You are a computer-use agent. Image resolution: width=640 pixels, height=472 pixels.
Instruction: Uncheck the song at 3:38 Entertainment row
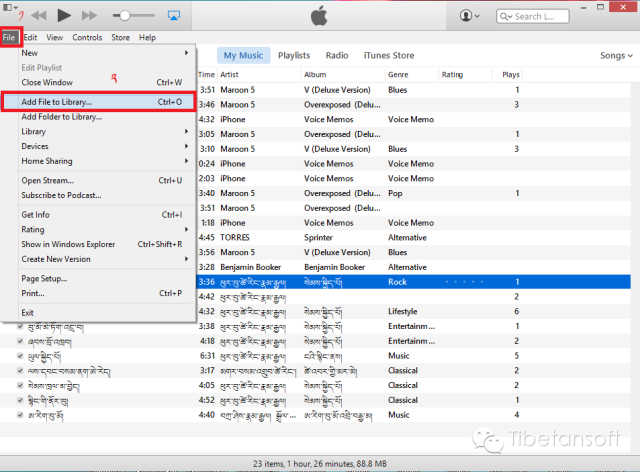click(x=20, y=327)
